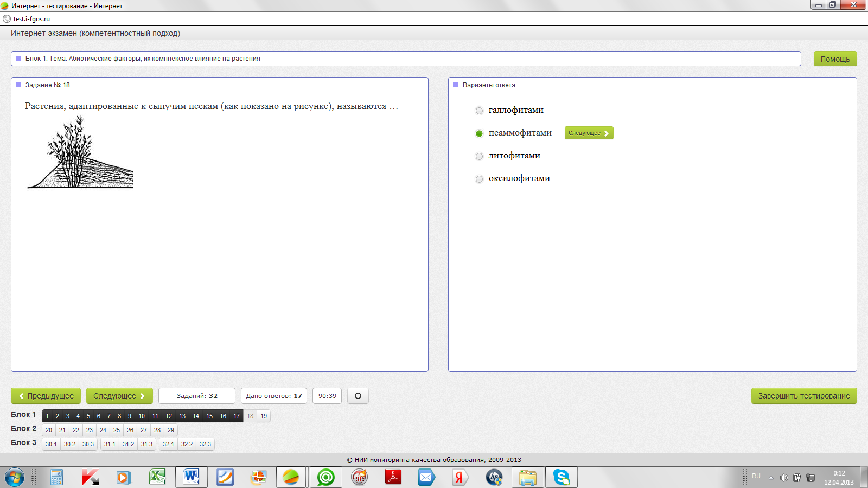The width and height of the screenshot is (868, 488).
Task: Click the Заданий: 32 counter
Action: pyautogui.click(x=197, y=396)
